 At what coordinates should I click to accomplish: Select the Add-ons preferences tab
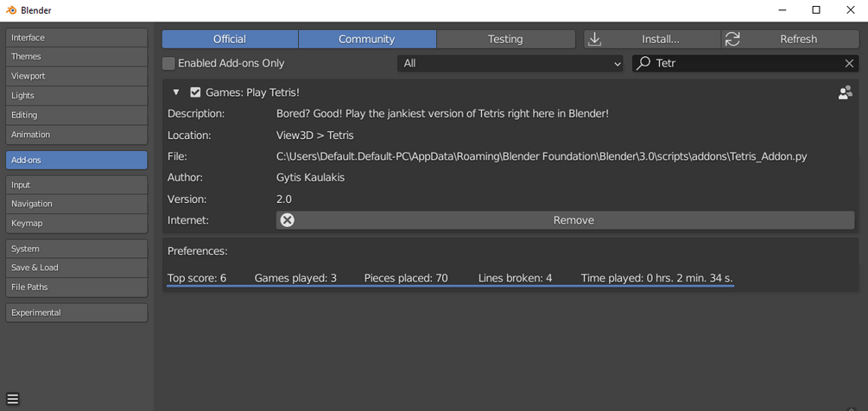[x=76, y=160]
